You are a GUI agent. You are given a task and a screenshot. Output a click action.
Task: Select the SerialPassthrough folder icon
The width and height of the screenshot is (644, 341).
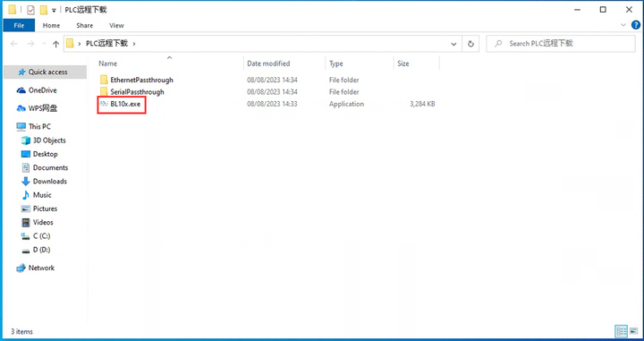(104, 91)
